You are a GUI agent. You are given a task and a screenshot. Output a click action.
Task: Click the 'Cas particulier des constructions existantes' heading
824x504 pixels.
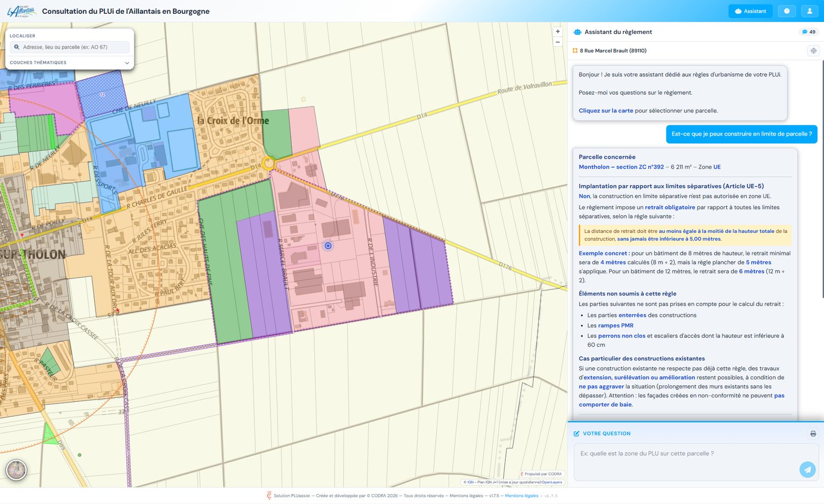642,359
